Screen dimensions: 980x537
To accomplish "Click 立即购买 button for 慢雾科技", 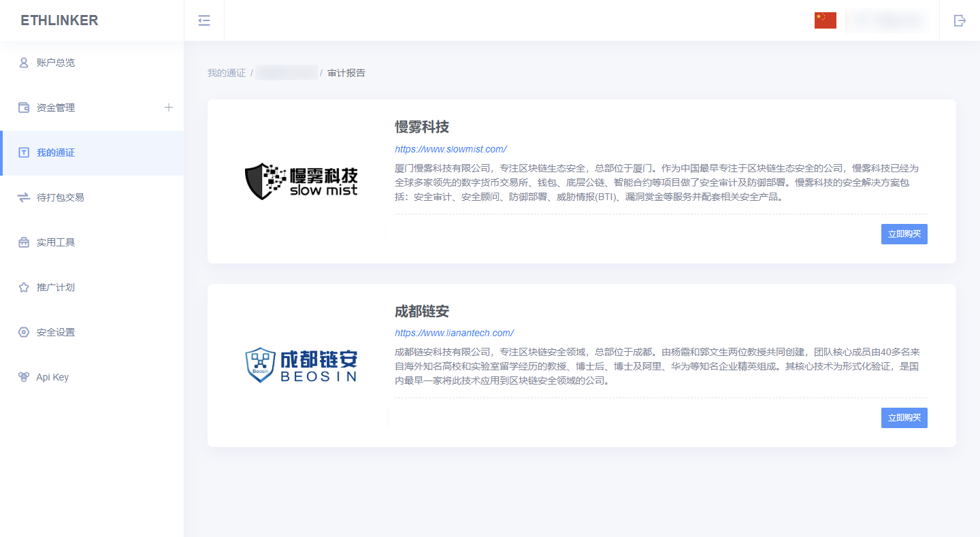I will (904, 234).
